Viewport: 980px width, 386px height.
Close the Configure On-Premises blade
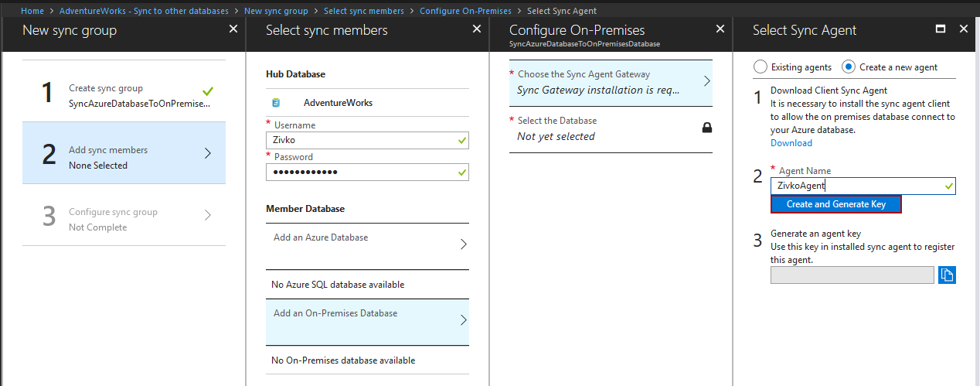click(720, 29)
